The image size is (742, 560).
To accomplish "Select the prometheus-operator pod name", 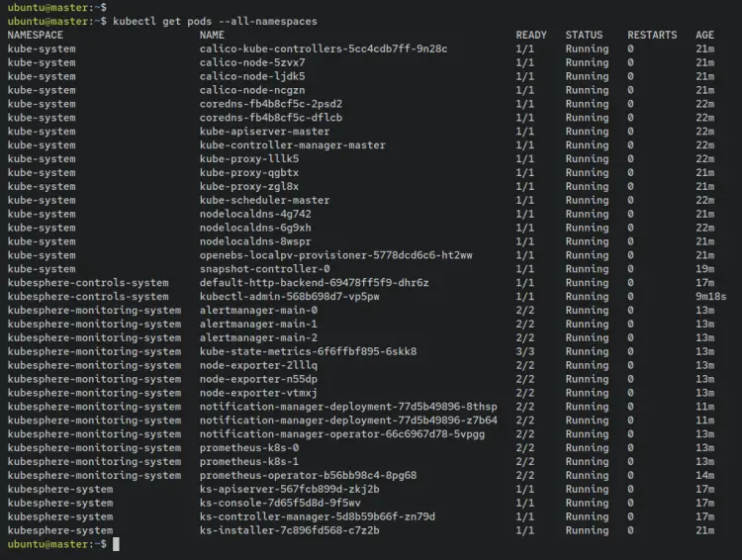I will (x=308, y=475).
